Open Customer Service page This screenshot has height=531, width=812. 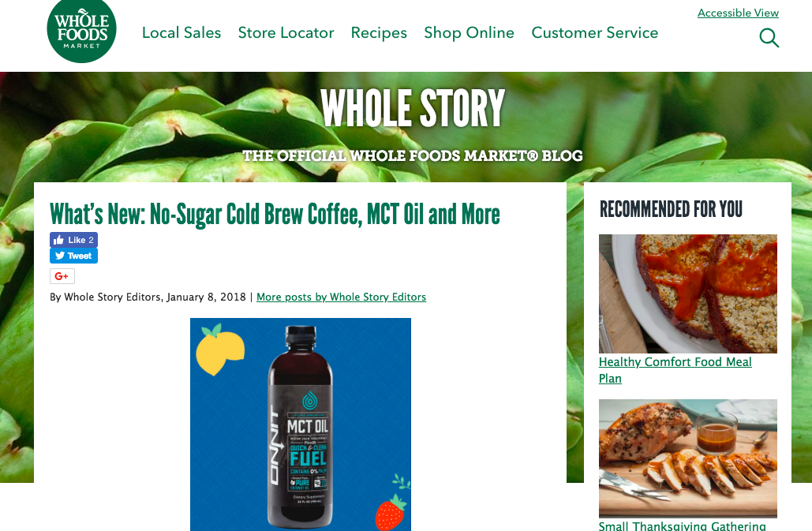(x=594, y=32)
